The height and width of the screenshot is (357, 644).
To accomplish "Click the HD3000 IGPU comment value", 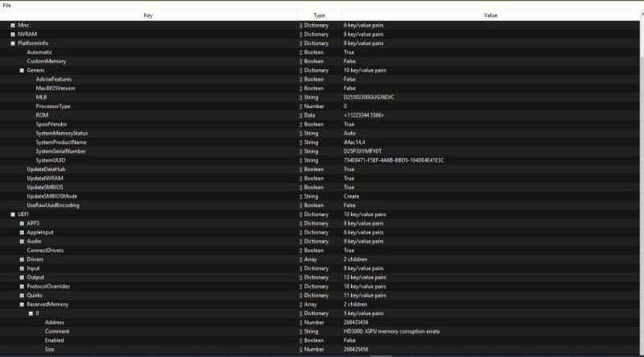I will (x=391, y=331).
